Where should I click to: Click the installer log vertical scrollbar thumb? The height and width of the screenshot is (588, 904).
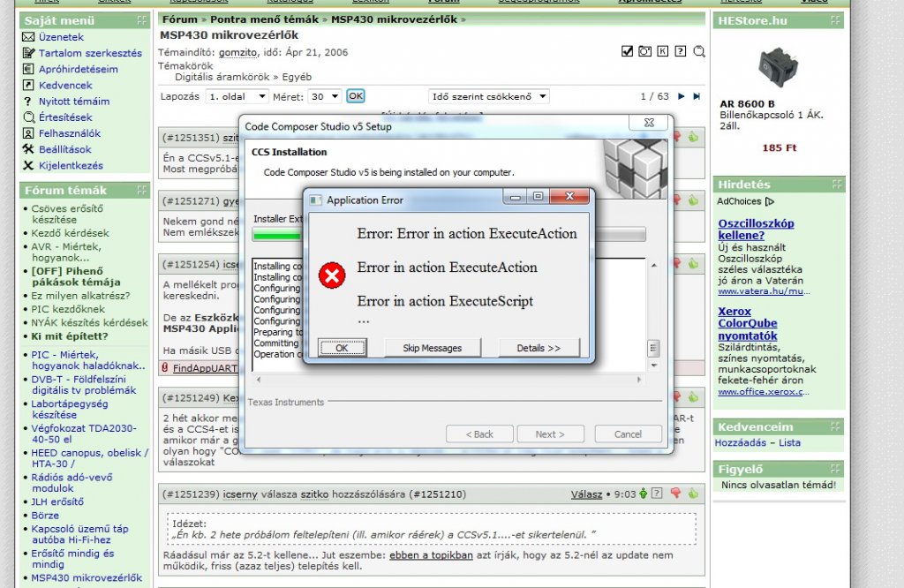pos(653,348)
